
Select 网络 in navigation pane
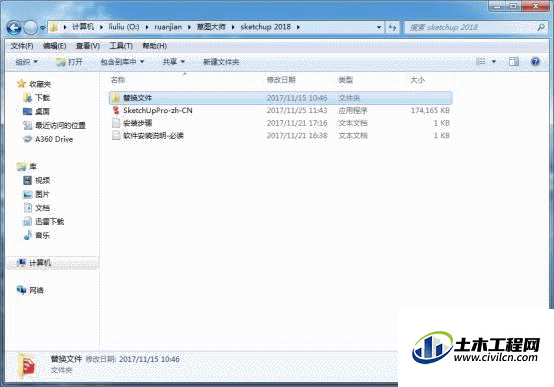click(36, 291)
